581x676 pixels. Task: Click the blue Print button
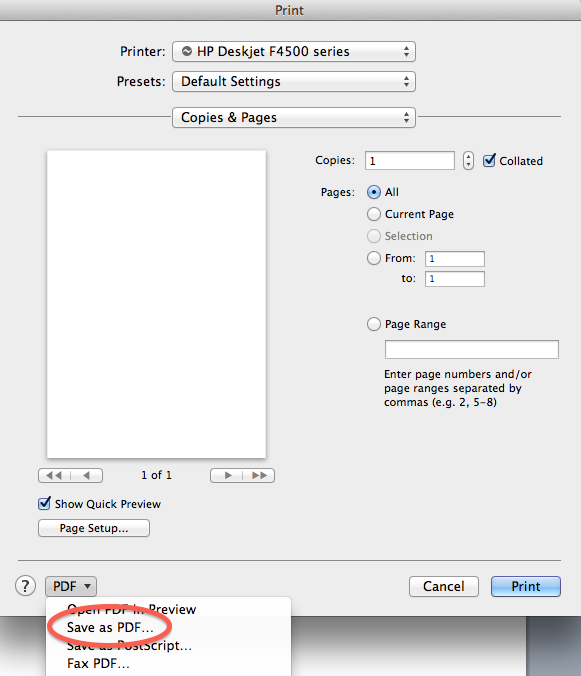(526, 586)
